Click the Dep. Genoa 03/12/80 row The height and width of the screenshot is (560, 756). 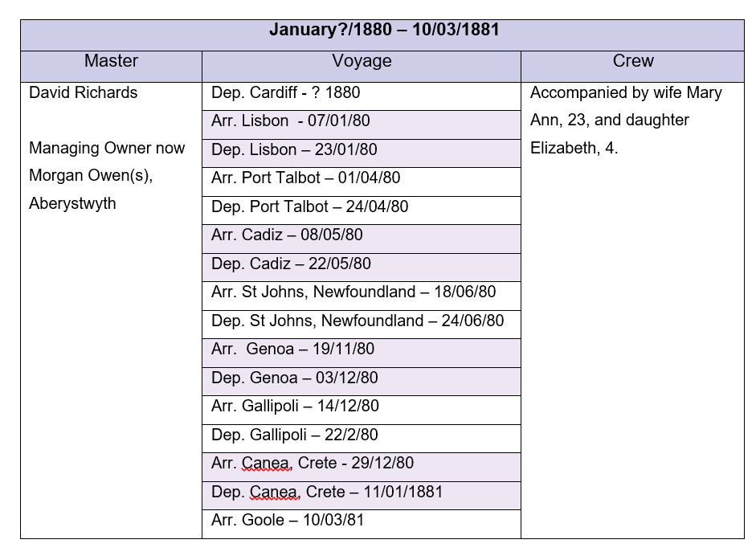[294, 378]
